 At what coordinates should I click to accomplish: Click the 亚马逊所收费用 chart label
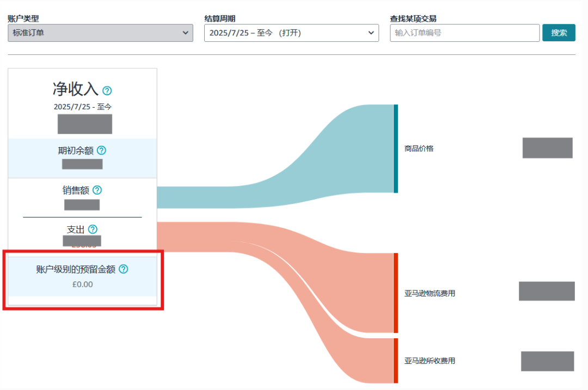point(430,361)
